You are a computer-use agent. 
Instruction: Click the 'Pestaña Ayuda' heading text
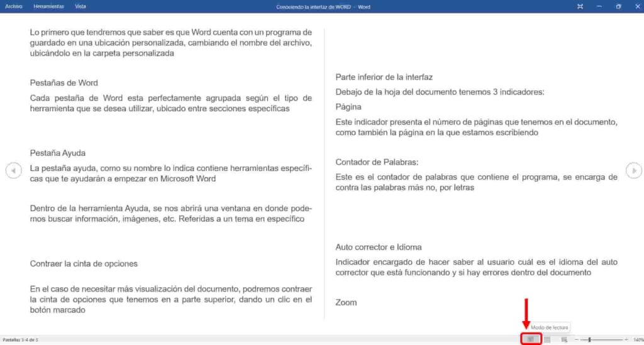point(58,153)
